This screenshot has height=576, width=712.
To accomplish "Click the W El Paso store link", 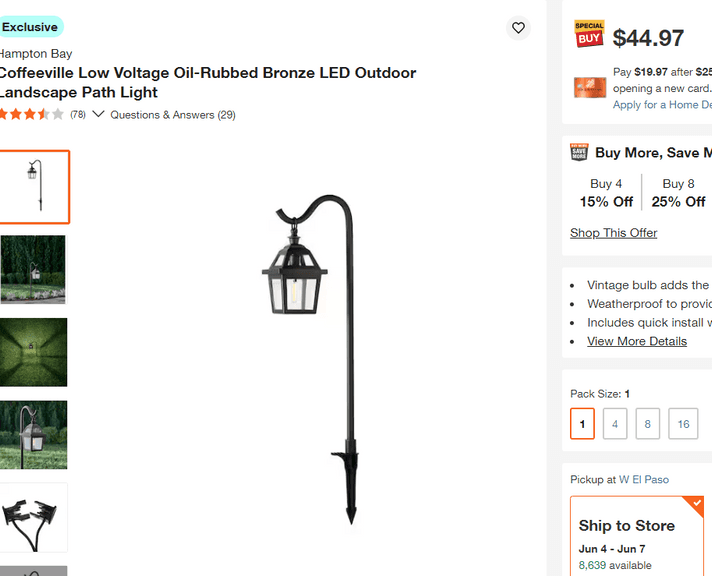I will [x=643, y=480].
